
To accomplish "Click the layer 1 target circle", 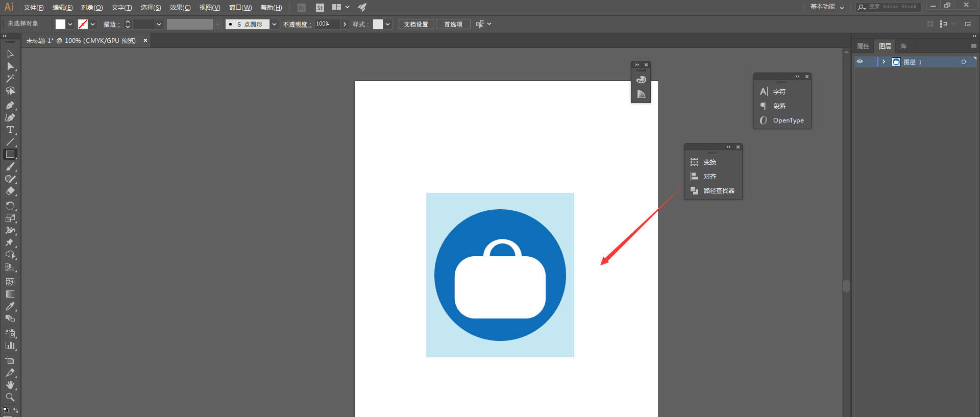I will point(963,62).
